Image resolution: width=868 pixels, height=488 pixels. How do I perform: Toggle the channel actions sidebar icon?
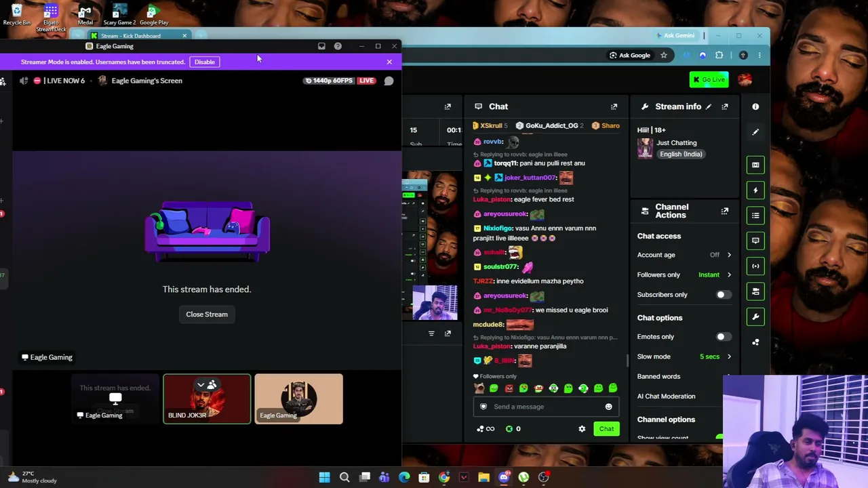pyautogui.click(x=755, y=291)
